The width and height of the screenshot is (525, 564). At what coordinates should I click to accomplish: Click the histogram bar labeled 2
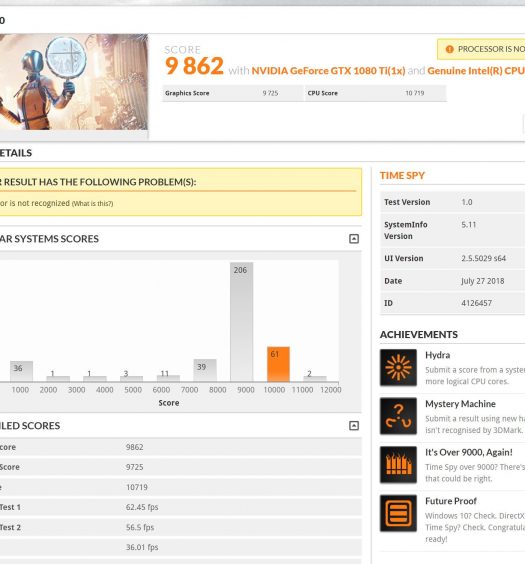pos(315,378)
